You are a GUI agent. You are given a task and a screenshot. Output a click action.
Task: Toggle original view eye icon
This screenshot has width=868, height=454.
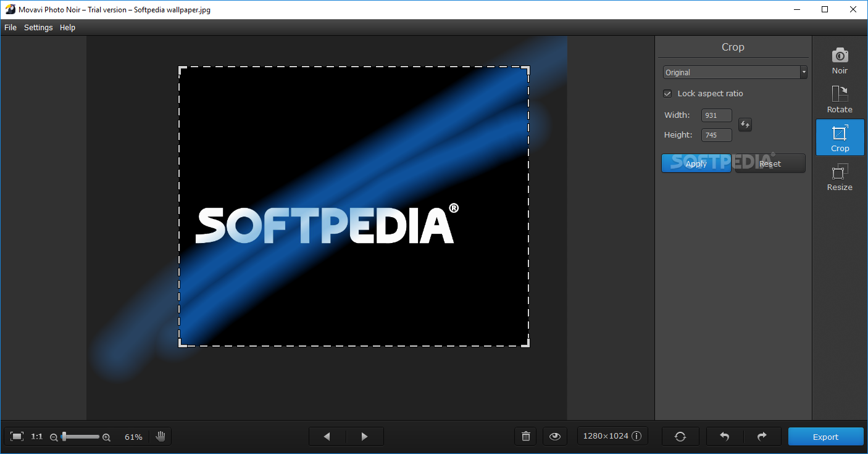[x=555, y=437]
